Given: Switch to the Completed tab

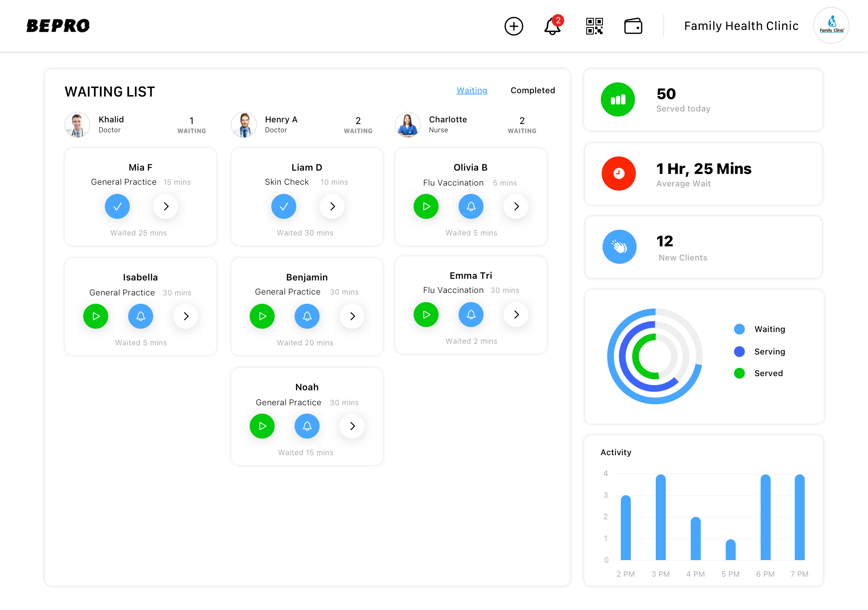Looking at the screenshot, I should [x=533, y=90].
